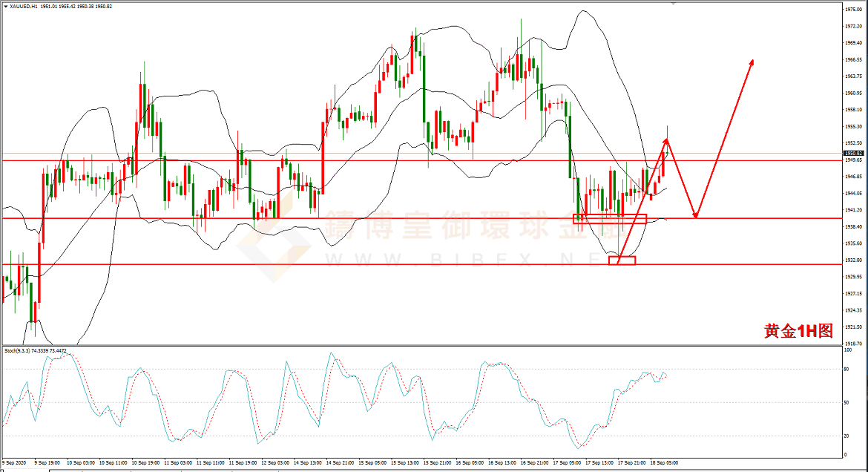Click the red arrowhead at the V bottom
This screenshot has height=472, width=868.
[x=695, y=214]
